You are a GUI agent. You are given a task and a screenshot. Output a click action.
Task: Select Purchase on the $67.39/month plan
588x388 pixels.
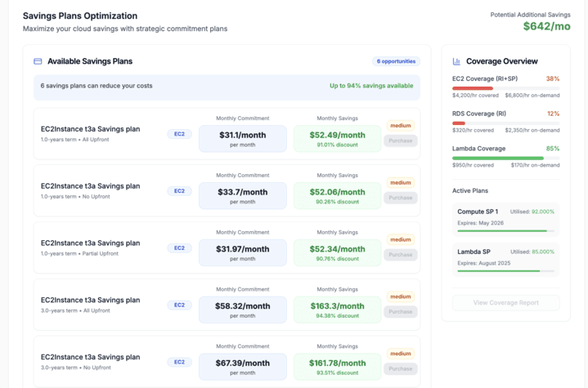(401, 368)
